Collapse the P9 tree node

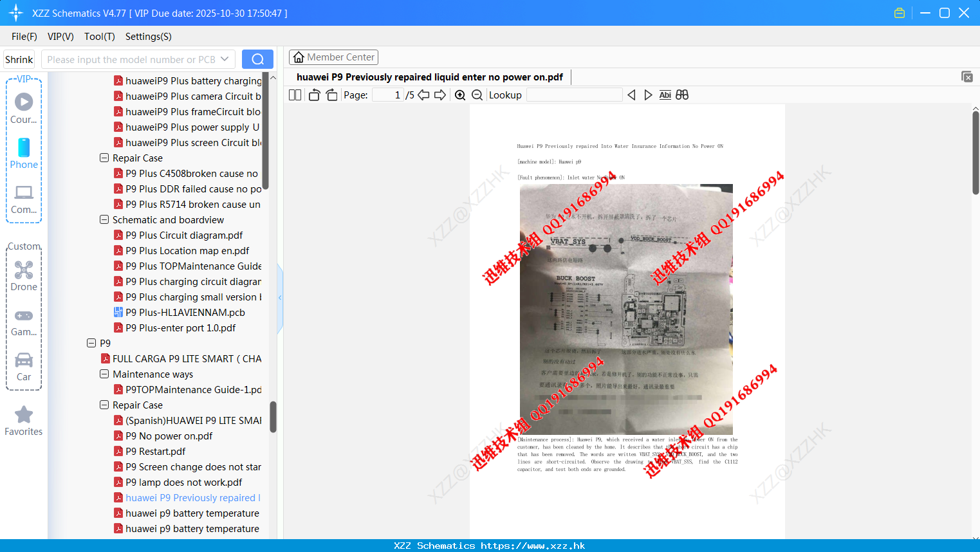point(91,343)
